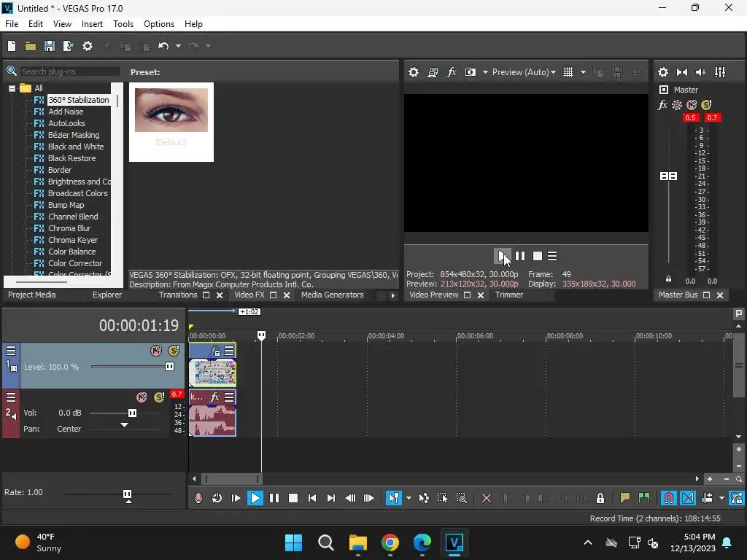The width and height of the screenshot is (747, 560).
Task: Open the File menu
Action: [x=12, y=24]
